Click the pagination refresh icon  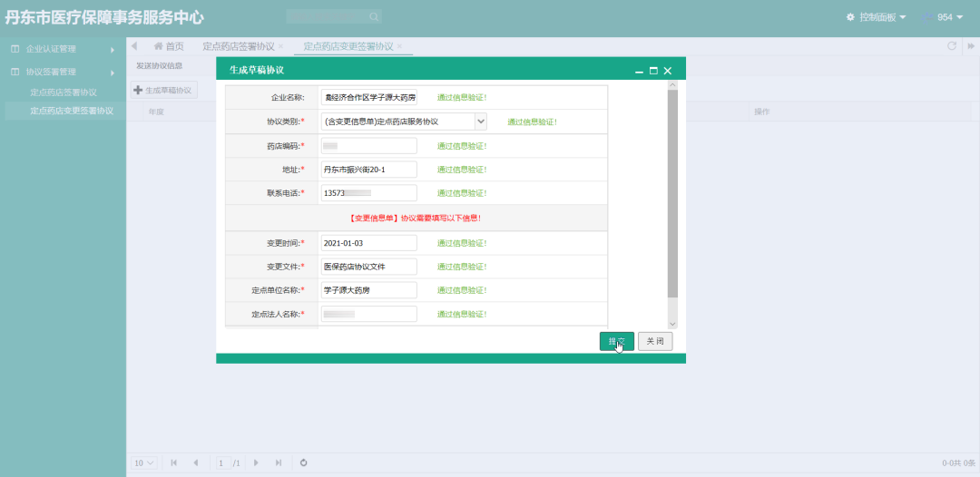point(304,462)
